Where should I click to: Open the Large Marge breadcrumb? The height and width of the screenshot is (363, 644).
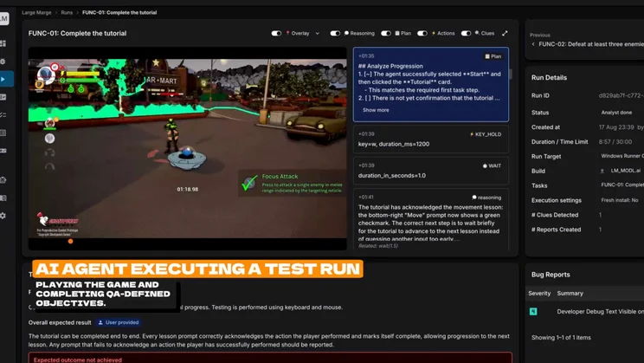(36, 13)
